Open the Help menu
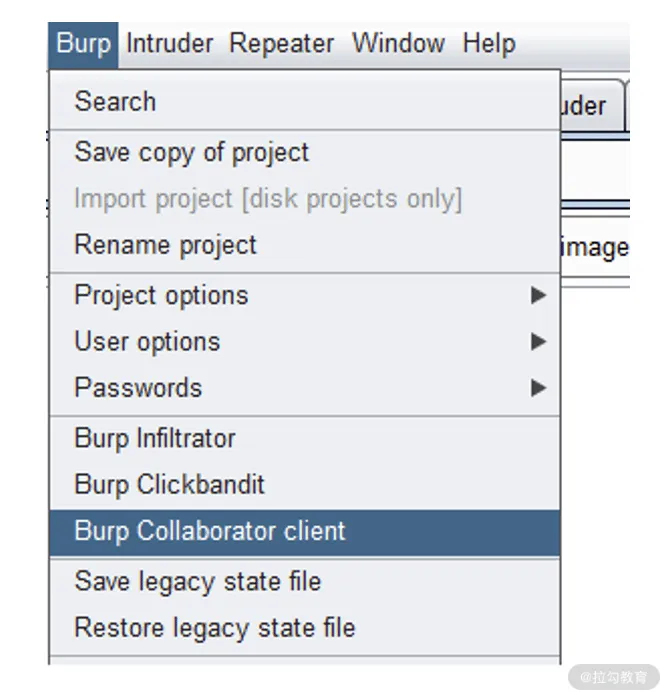This screenshot has height=698, width=670. [x=489, y=45]
